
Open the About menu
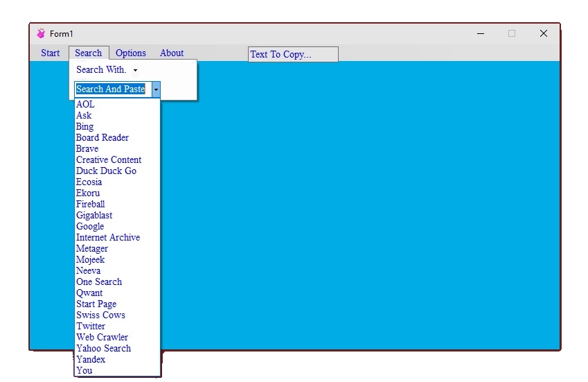tap(172, 53)
